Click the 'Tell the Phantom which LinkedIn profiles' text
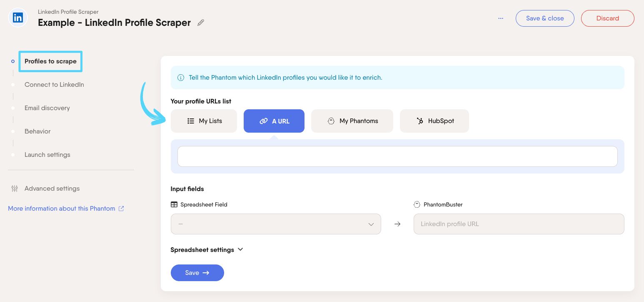This screenshot has height=302, width=644. coord(285,78)
